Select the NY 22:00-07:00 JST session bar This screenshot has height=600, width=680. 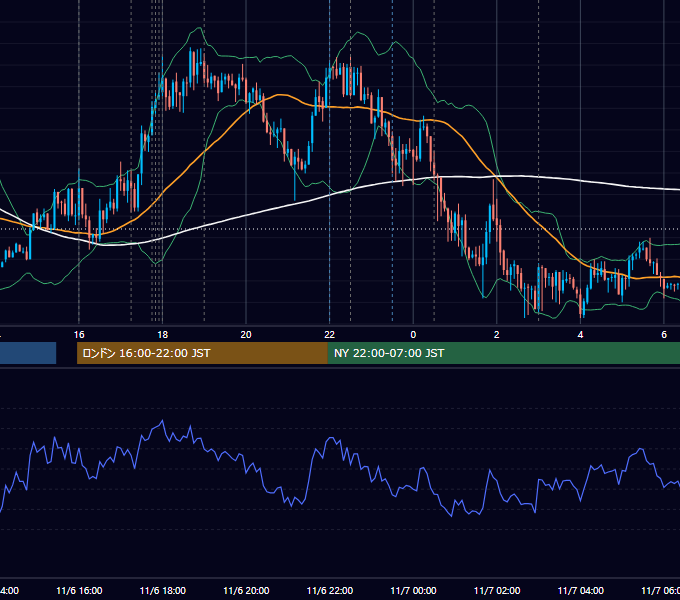coord(503,353)
